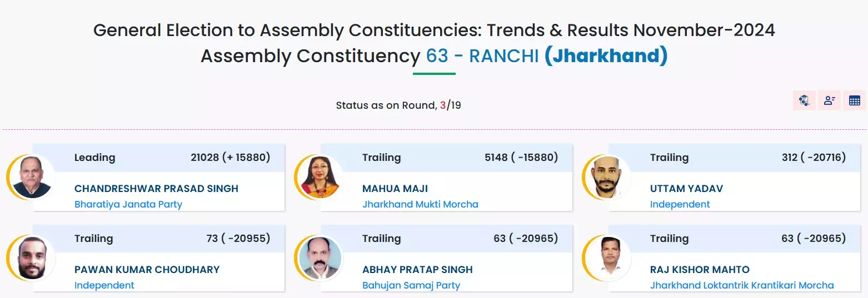Open Jharkhand Loktantrik Krantikari Morcha party link
868x298 pixels.
pyautogui.click(x=742, y=285)
